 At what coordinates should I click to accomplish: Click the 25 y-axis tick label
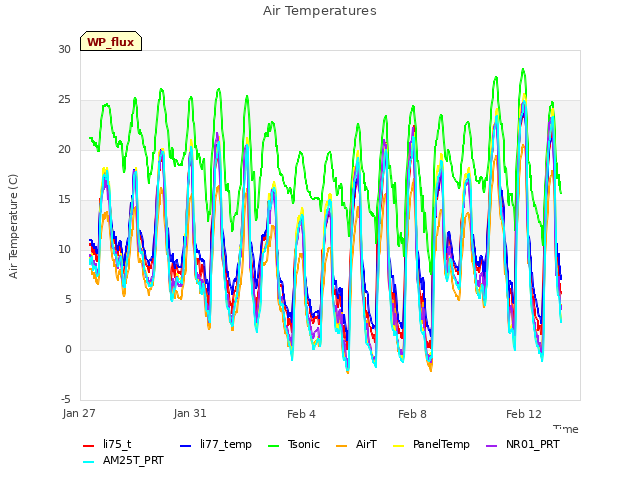(x=64, y=100)
